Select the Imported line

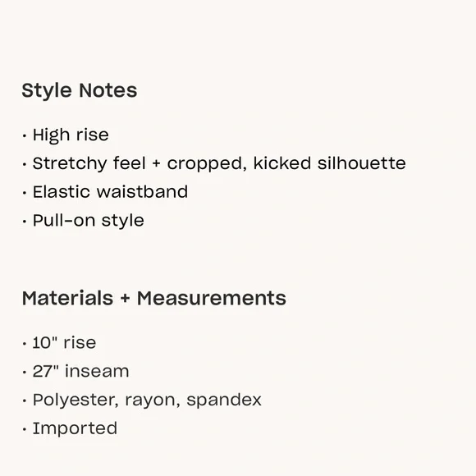point(75,428)
